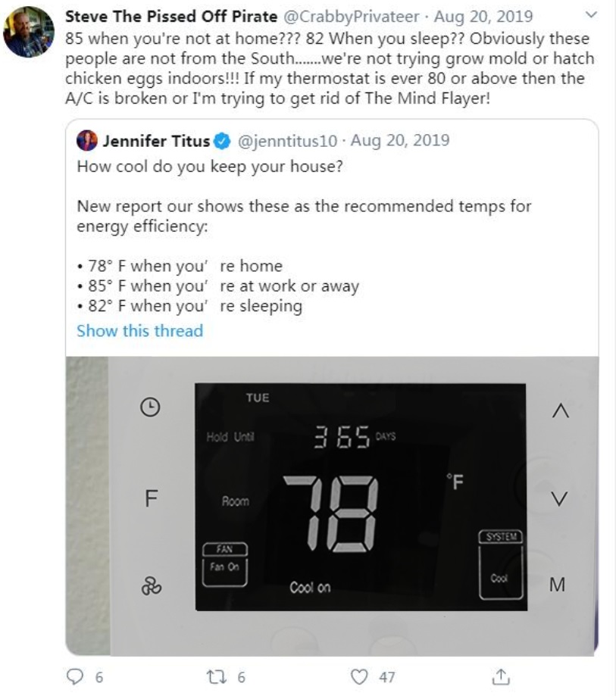Screen dimensions: 616x699
Task: Open the thermostat display photo
Action: 360,498
